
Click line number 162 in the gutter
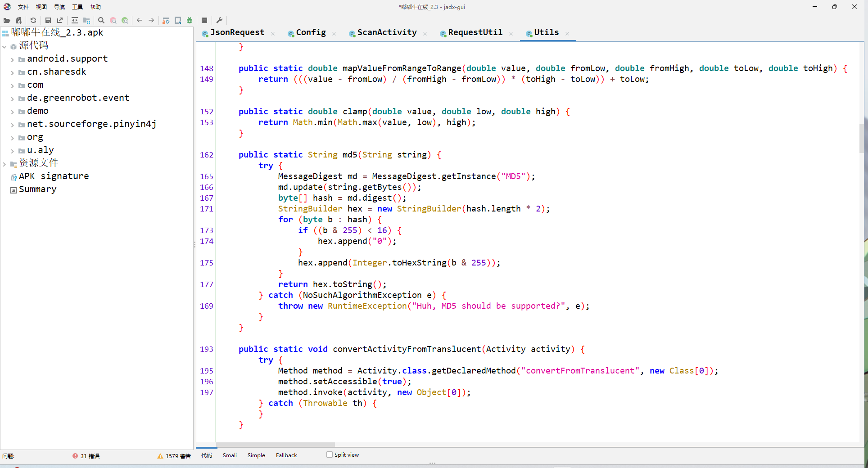coord(207,155)
